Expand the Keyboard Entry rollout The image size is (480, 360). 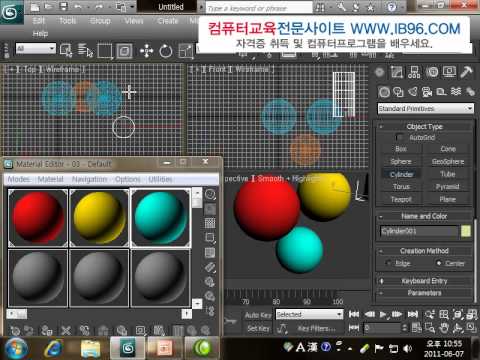(424, 281)
